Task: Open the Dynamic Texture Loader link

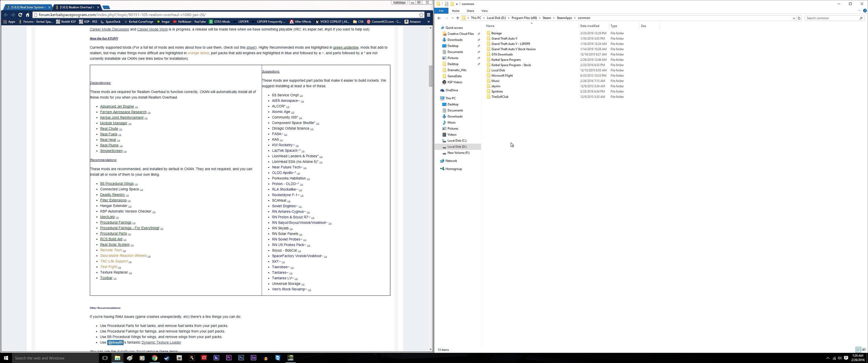Action: tap(161, 342)
